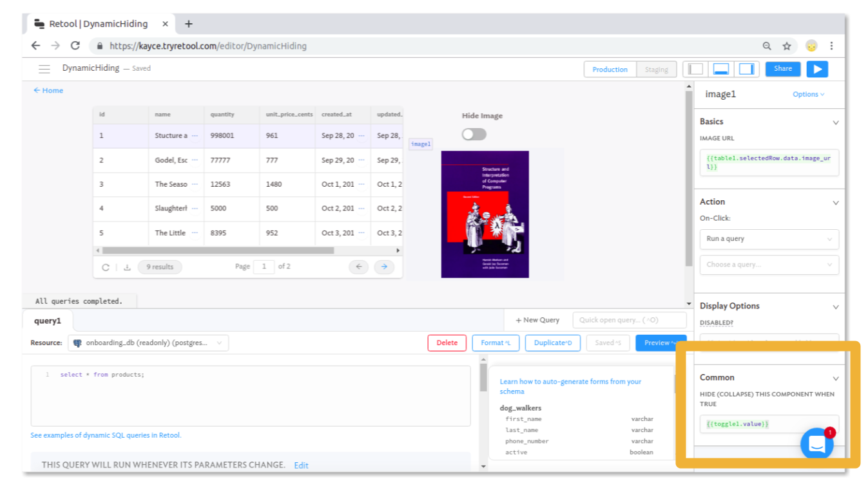Screen dimensions: 868x488
Task: Select table row with id 3
Action: [248, 185]
